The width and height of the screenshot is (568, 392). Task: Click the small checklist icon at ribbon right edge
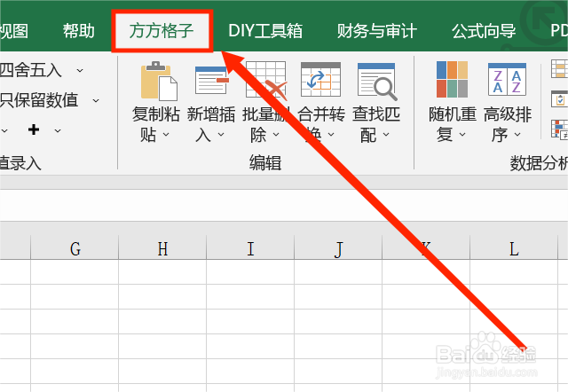[x=559, y=98]
